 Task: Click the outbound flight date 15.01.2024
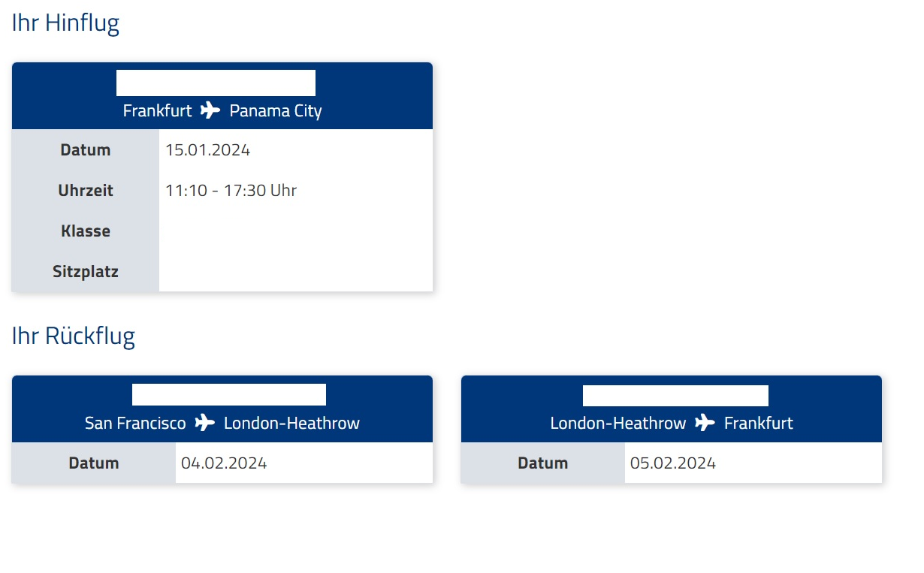tap(208, 150)
